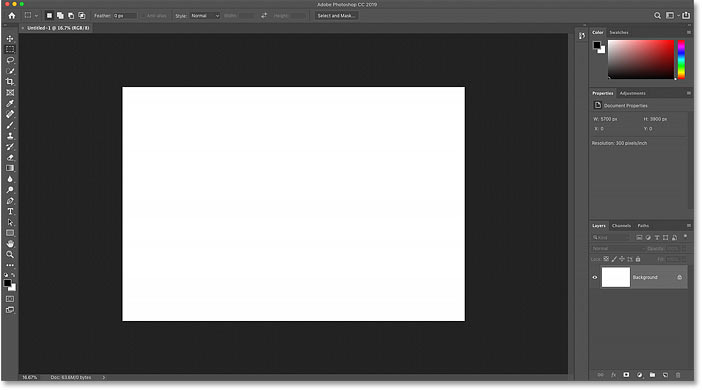This screenshot has height=390, width=702.
Task: Select the Hand tool
Action: 10,244
